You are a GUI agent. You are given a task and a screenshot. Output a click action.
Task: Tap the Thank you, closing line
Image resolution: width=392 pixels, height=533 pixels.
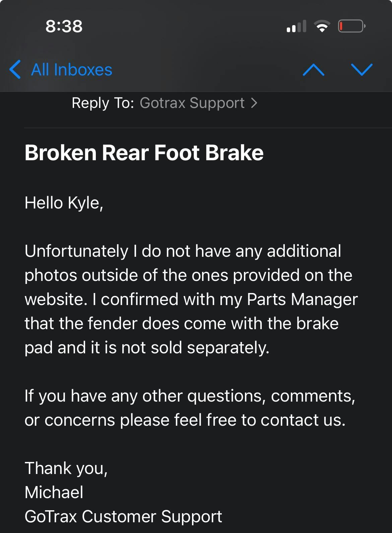[x=66, y=468]
